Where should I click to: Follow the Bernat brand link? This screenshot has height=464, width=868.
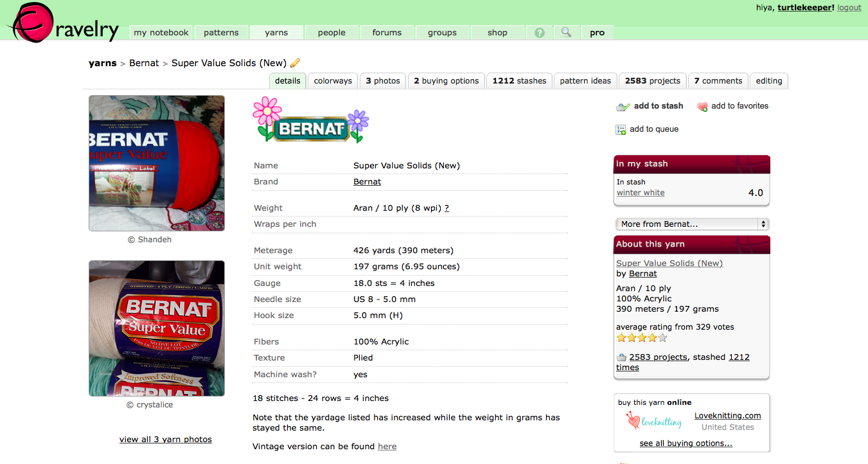(368, 182)
